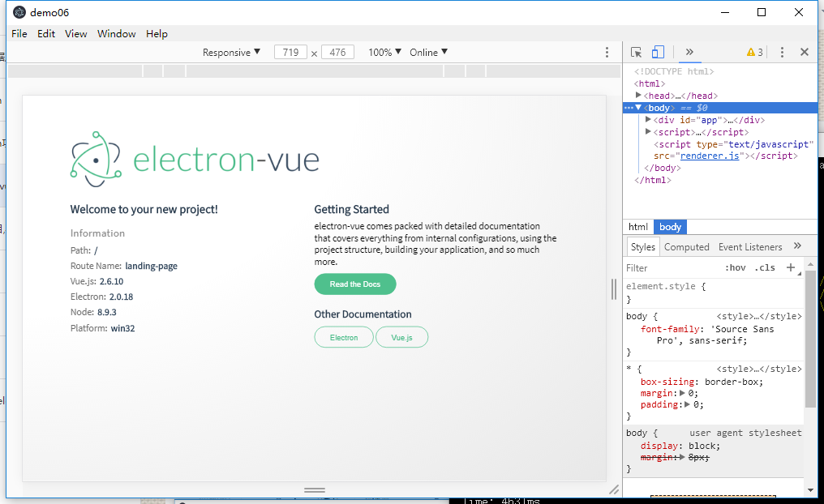Expand the head element node
Viewport: 824px width, 504px height.
[x=638, y=96]
